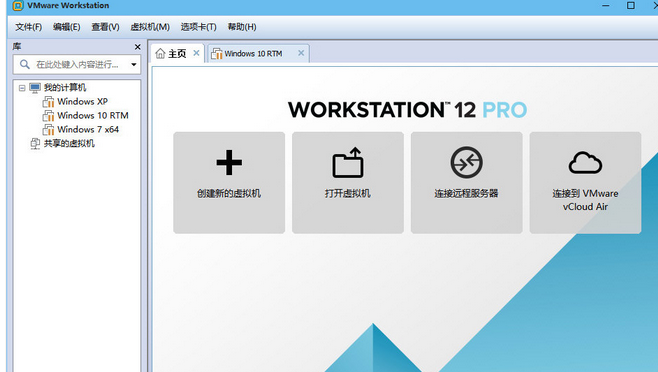
Task: Select the Windows 7 x64 virtual machine
Action: [x=88, y=129]
